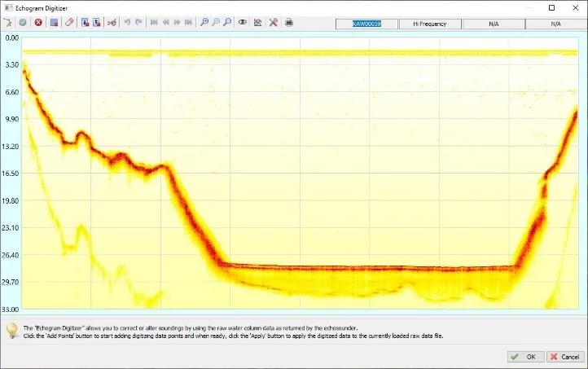The image size is (588, 369).
Task: Click the greyed Apply checkmark icon
Action: (x=23, y=23)
